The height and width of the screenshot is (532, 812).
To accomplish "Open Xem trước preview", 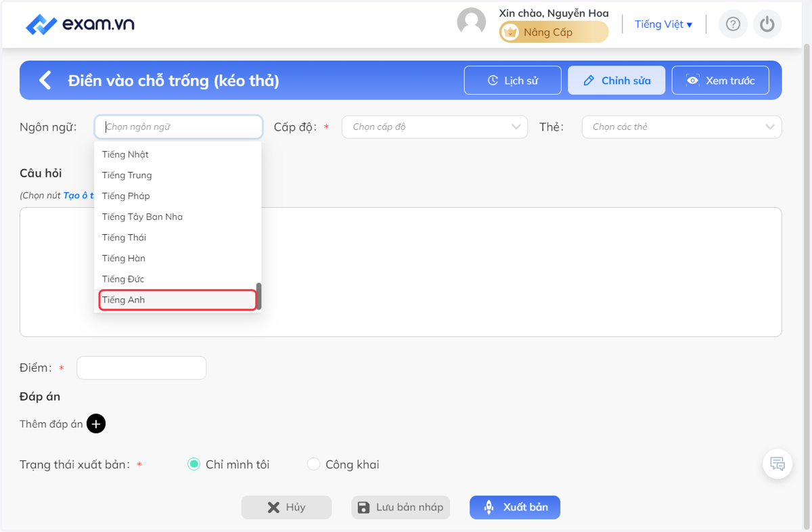I will [720, 81].
